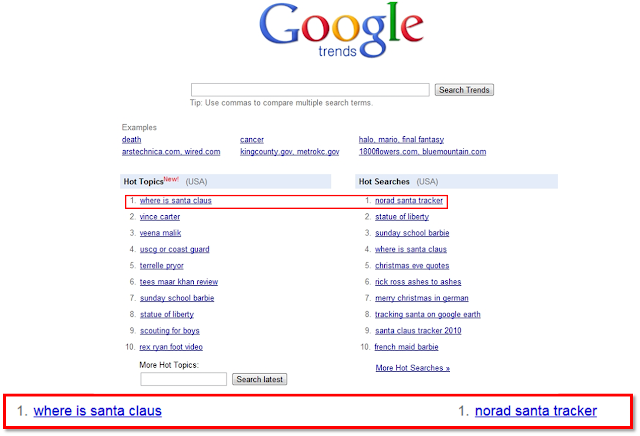Open 'scouting for boys' hot topic
This screenshot has height=436, width=640.
[x=170, y=331]
